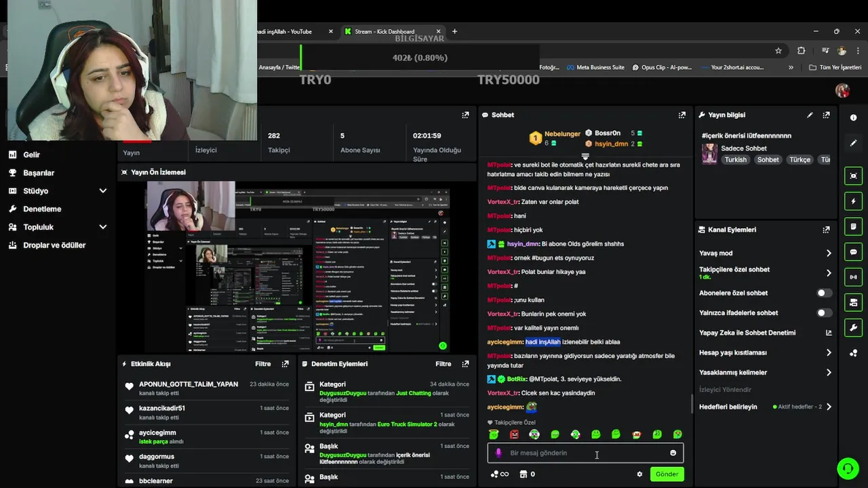Click the shop icon below chat input

click(x=523, y=474)
